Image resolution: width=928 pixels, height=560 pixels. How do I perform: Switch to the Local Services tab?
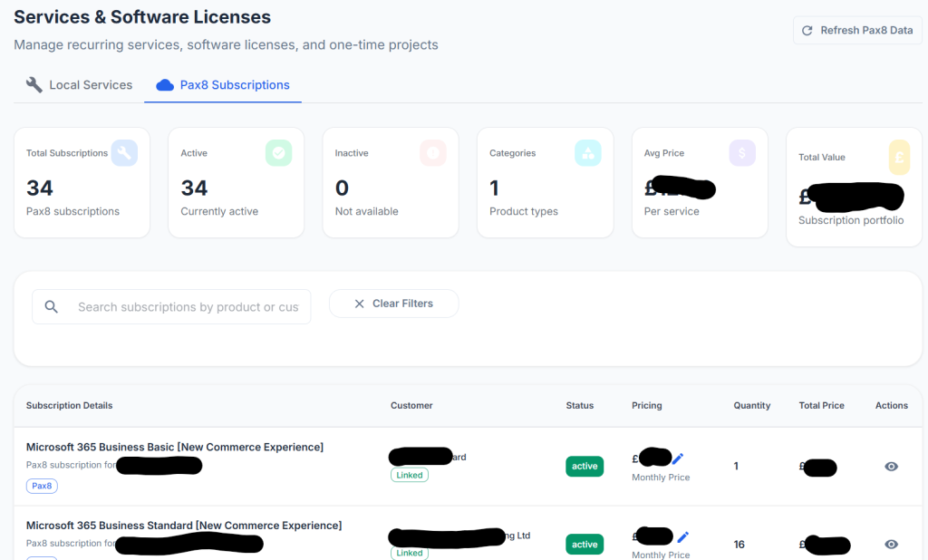(x=79, y=84)
